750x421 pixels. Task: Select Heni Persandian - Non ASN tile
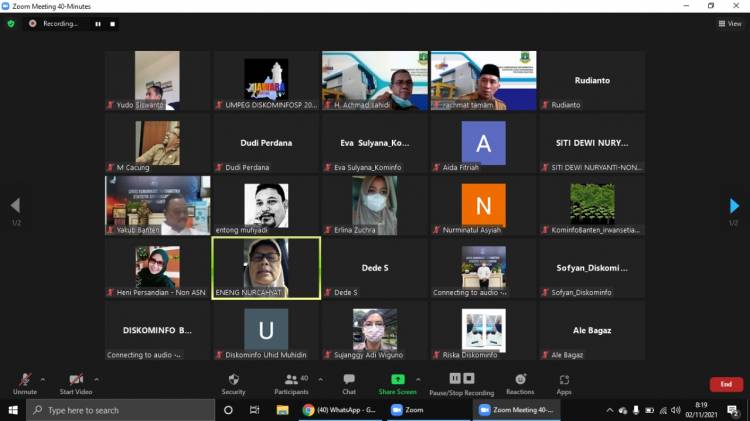(x=157, y=268)
